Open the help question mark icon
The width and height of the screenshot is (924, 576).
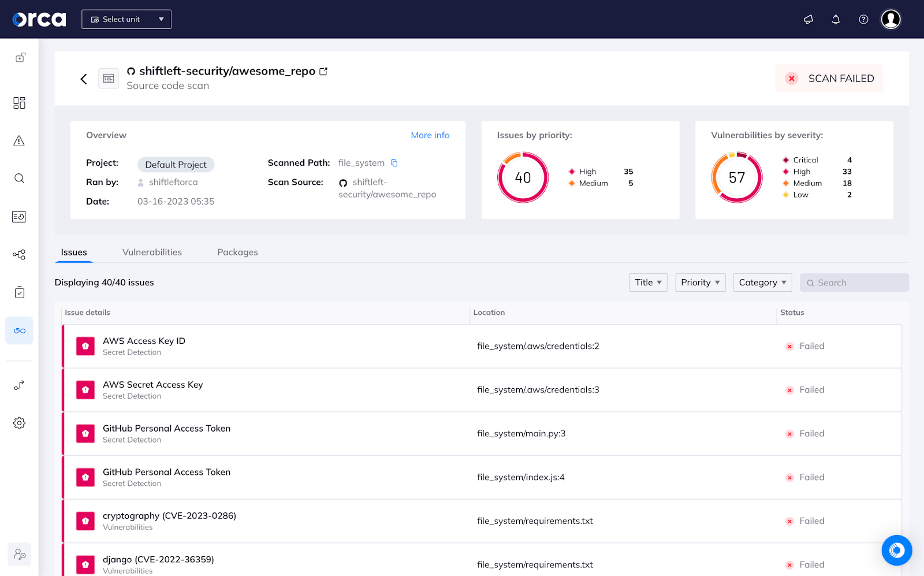863,20
